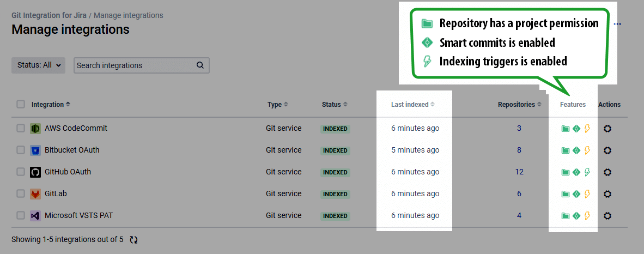The width and height of the screenshot is (644, 254).
Task: Click the refresh icon beside the integrations count
Action: coord(133,240)
